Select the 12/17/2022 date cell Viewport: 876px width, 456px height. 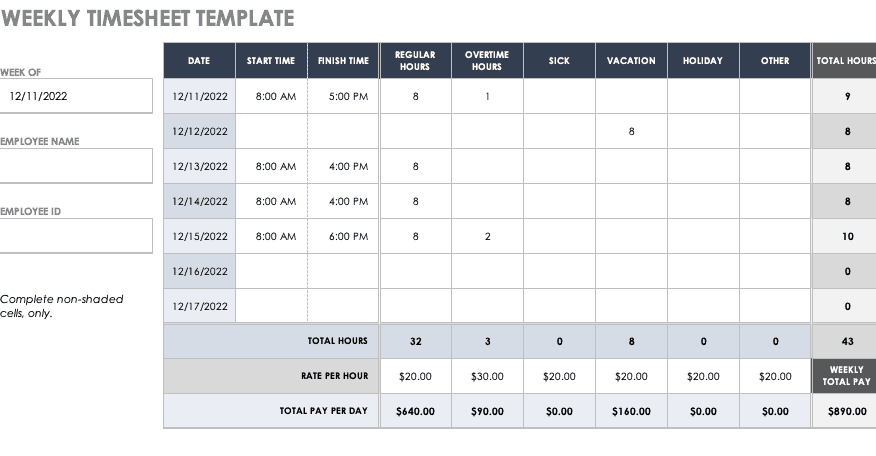[200, 306]
